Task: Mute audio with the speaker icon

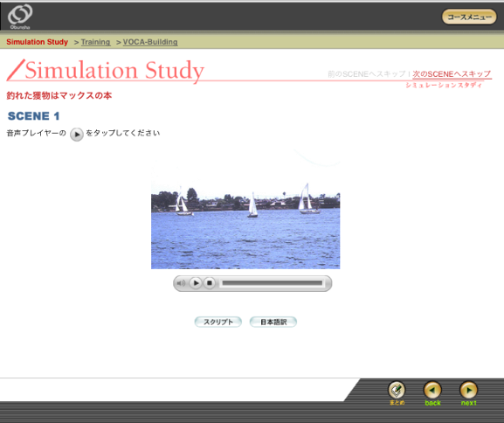Action: tap(181, 283)
